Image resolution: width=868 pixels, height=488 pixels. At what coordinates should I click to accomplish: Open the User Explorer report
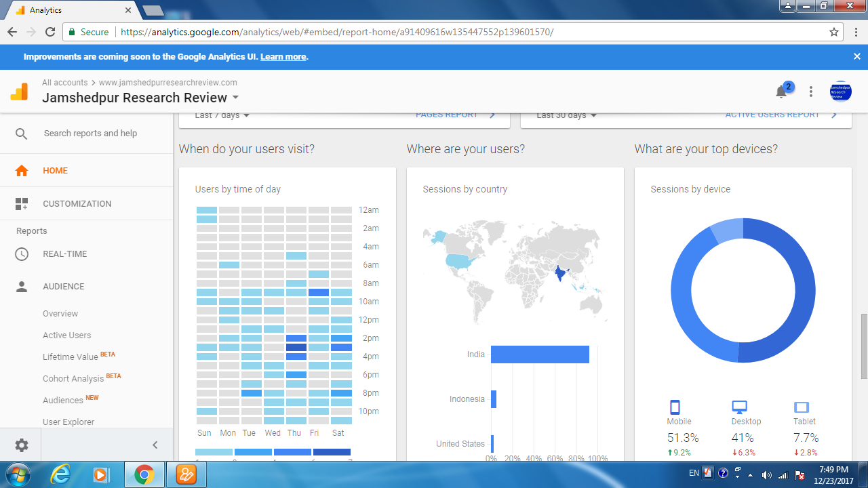click(68, 422)
